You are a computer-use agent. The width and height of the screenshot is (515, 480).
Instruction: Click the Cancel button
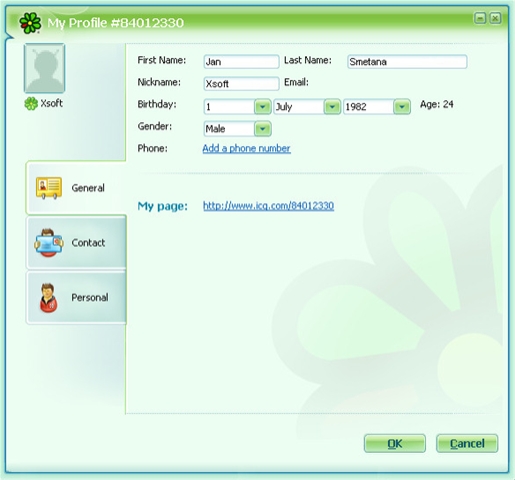tap(467, 444)
